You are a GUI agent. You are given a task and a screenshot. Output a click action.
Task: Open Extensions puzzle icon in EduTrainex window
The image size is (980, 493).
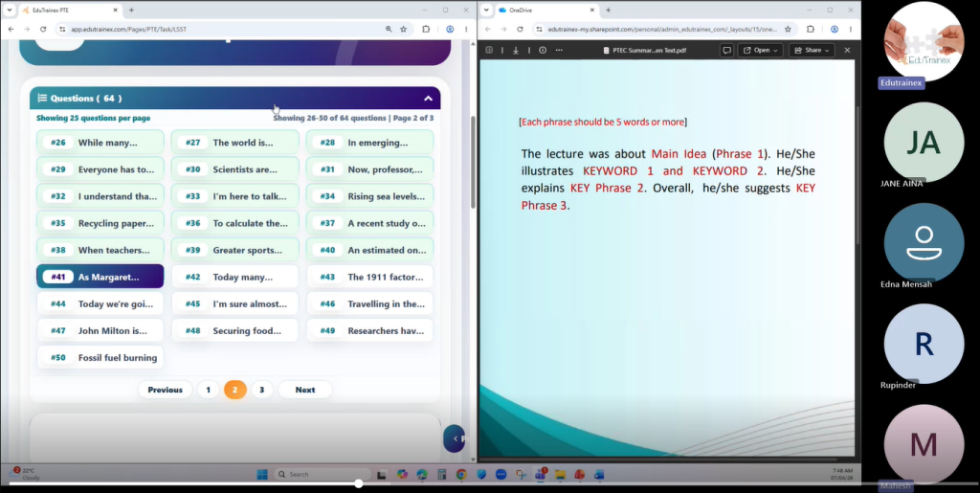tap(426, 30)
